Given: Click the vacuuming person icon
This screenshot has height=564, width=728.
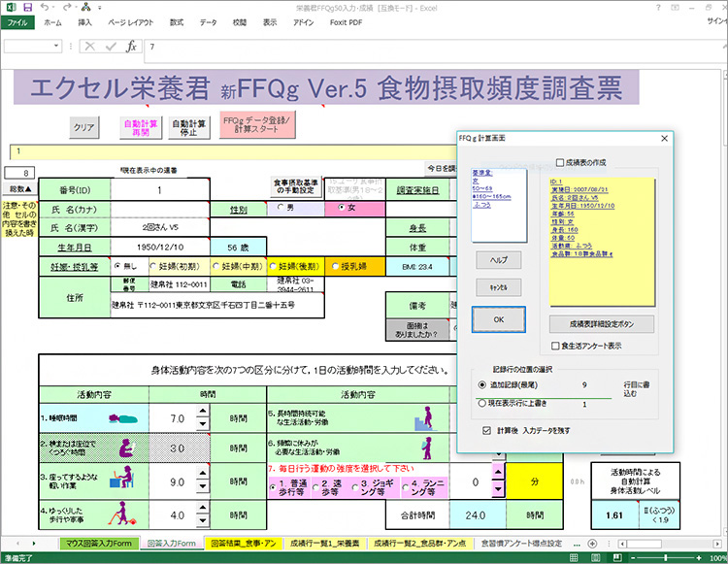Looking at the screenshot, I should coord(122,513).
